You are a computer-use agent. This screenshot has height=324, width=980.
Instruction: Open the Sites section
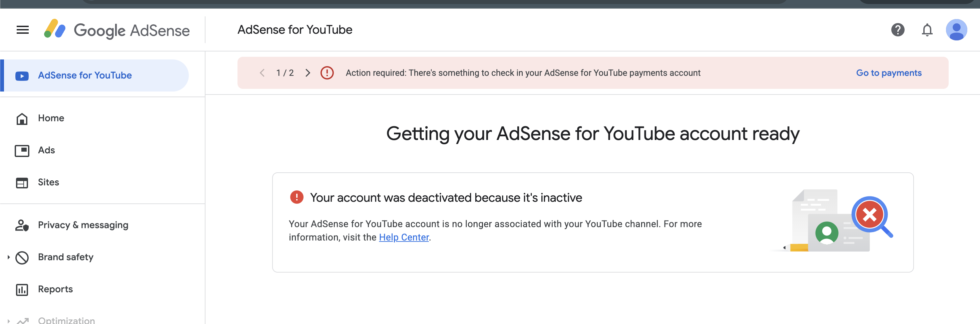(48, 182)
